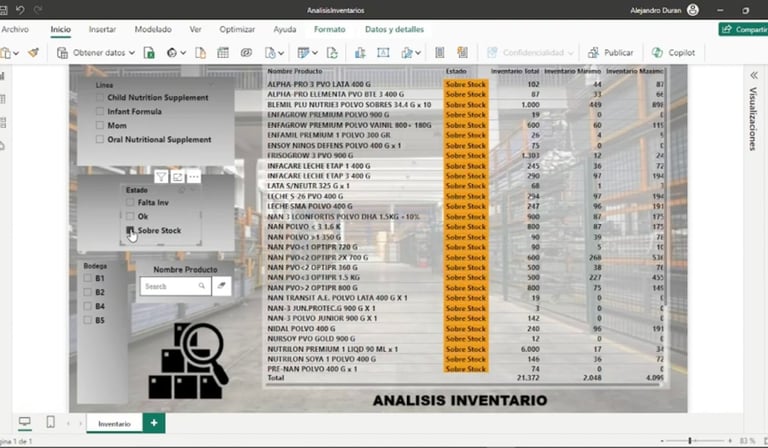Viewport: 768px width, 448px height.
Task: Sort by Inventario Total column header
Action: tap(515, 71)
